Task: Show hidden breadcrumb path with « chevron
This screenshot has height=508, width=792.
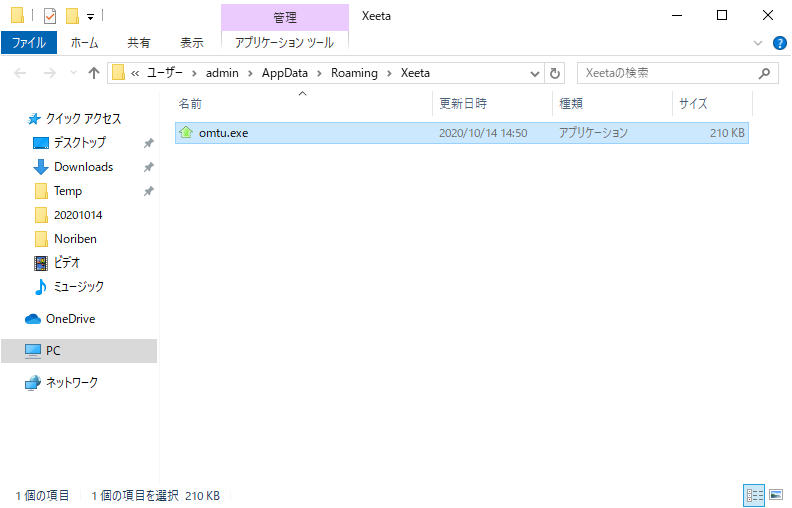Action: point(135,73)
